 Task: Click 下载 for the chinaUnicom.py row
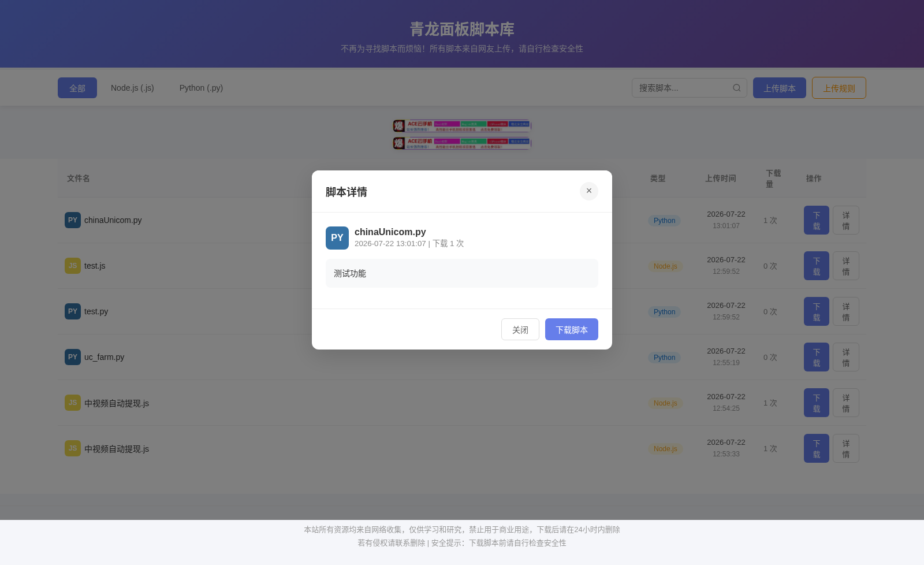click(x=817, y=220)
